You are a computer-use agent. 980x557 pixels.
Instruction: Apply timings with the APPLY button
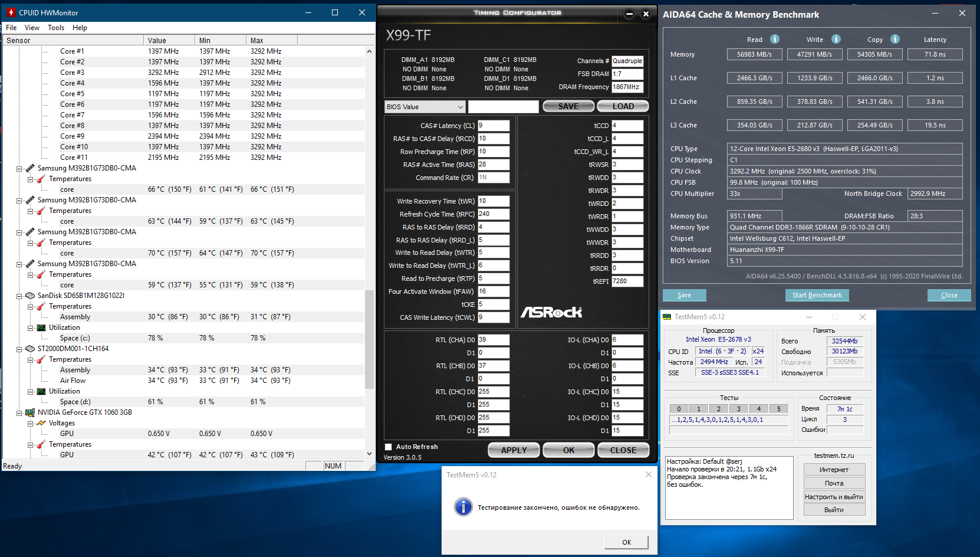point(514,450)
